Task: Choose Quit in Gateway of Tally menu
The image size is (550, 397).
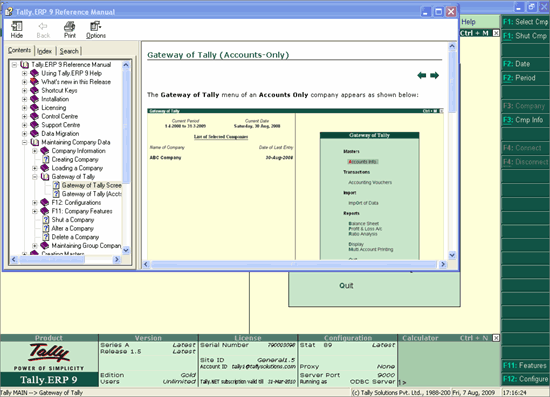Action: (x=346, y=286)
